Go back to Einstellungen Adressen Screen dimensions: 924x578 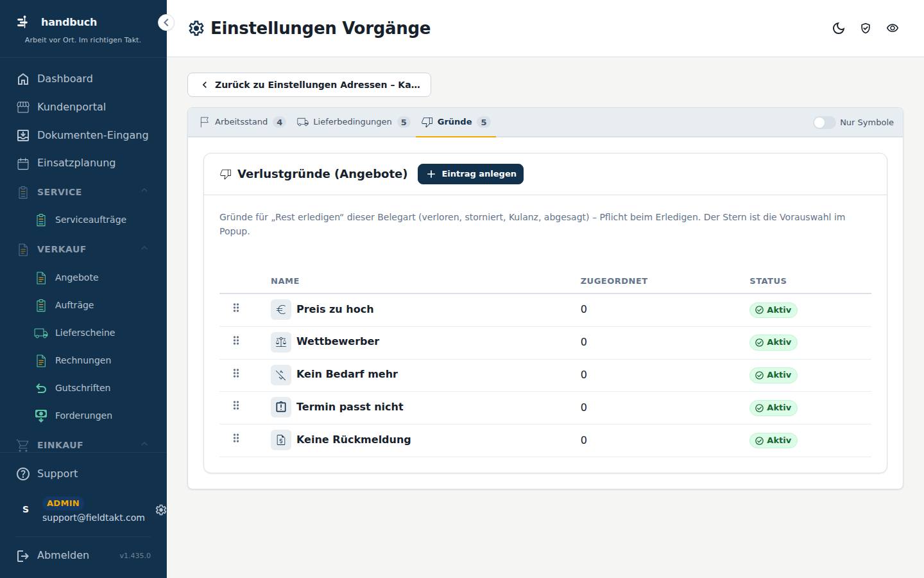[x=309, y=85]
